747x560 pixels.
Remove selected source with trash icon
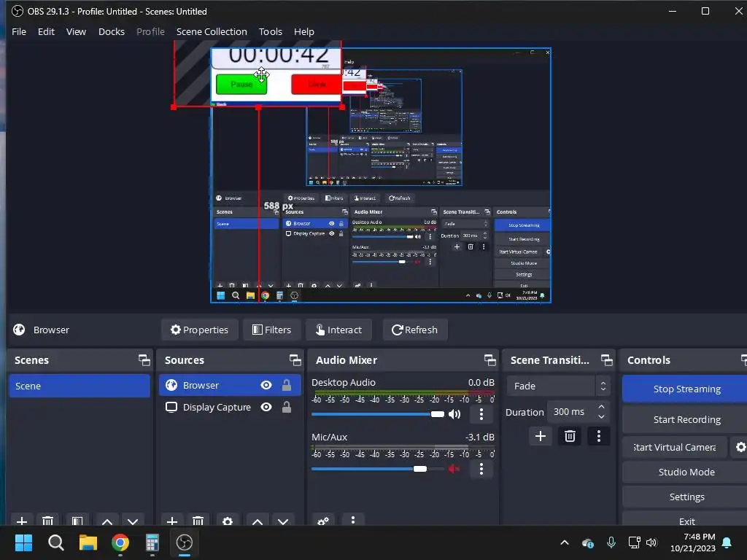(198, 521)
